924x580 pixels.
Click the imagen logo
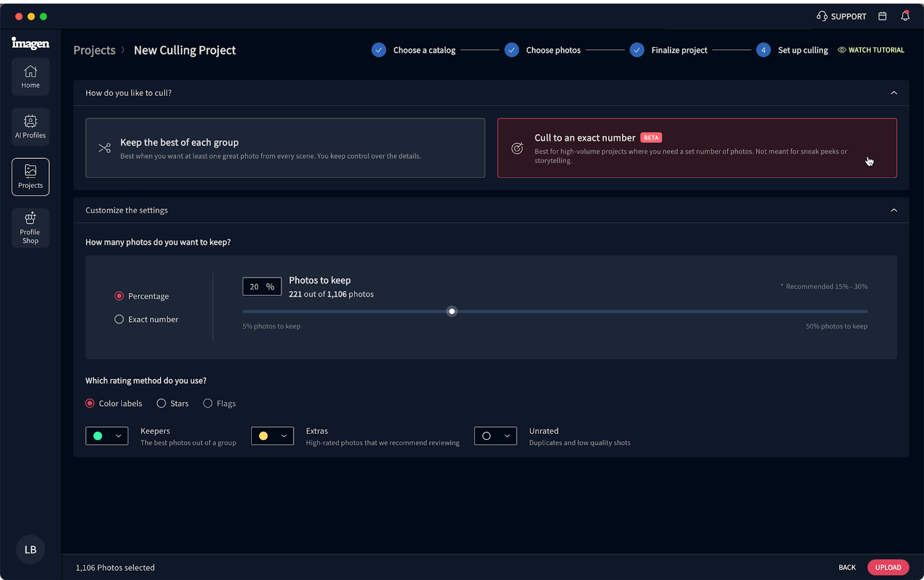pos(30,43)
